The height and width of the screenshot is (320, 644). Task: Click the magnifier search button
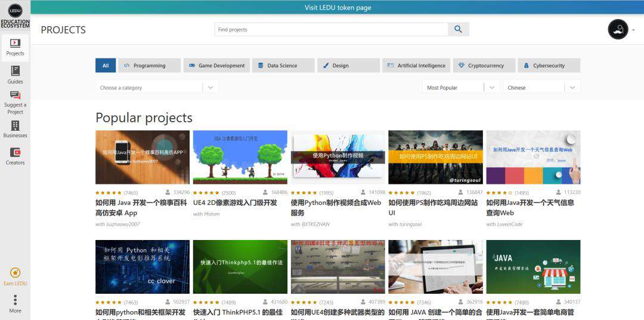click(459, 29)
